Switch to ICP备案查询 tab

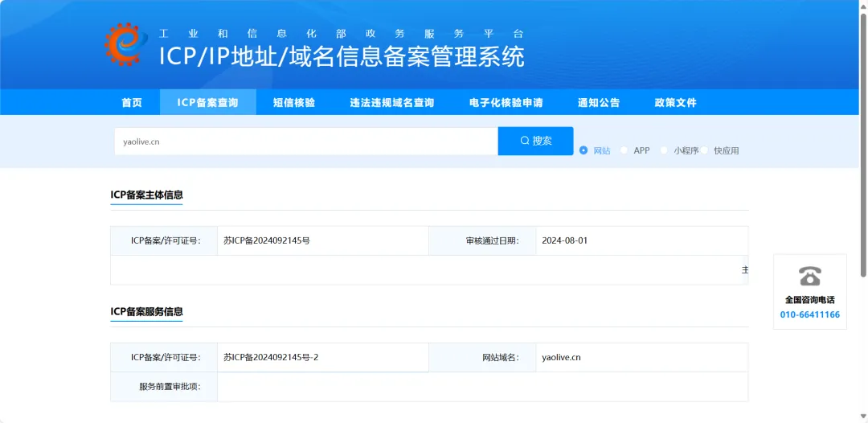207,102
